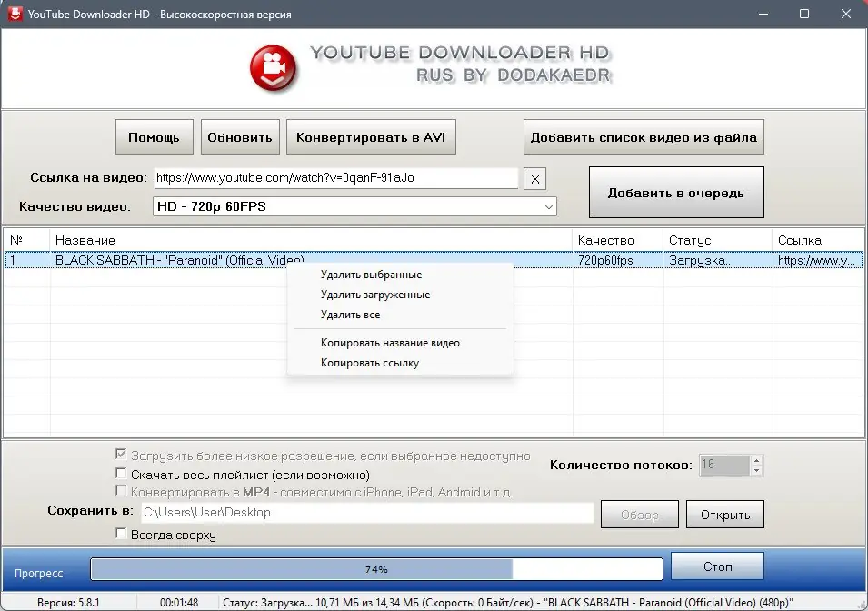Maximize the YouTube Downloader HD window

point(804,14)
